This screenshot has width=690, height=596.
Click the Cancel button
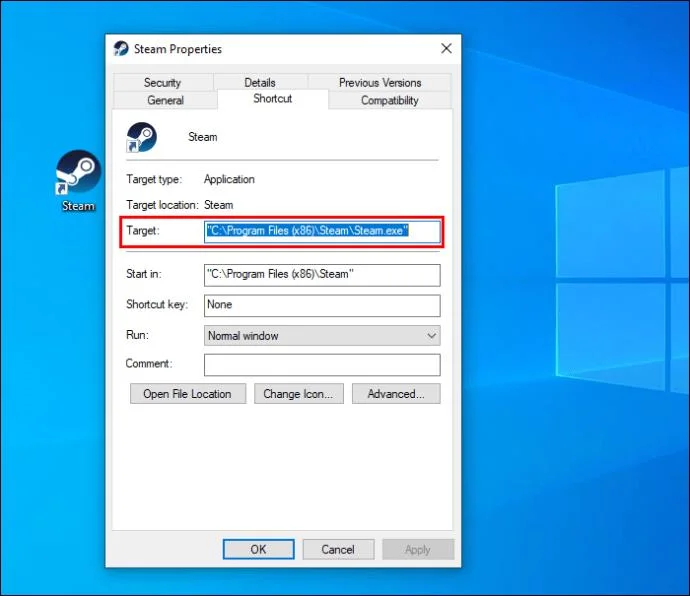coord(338,549)
